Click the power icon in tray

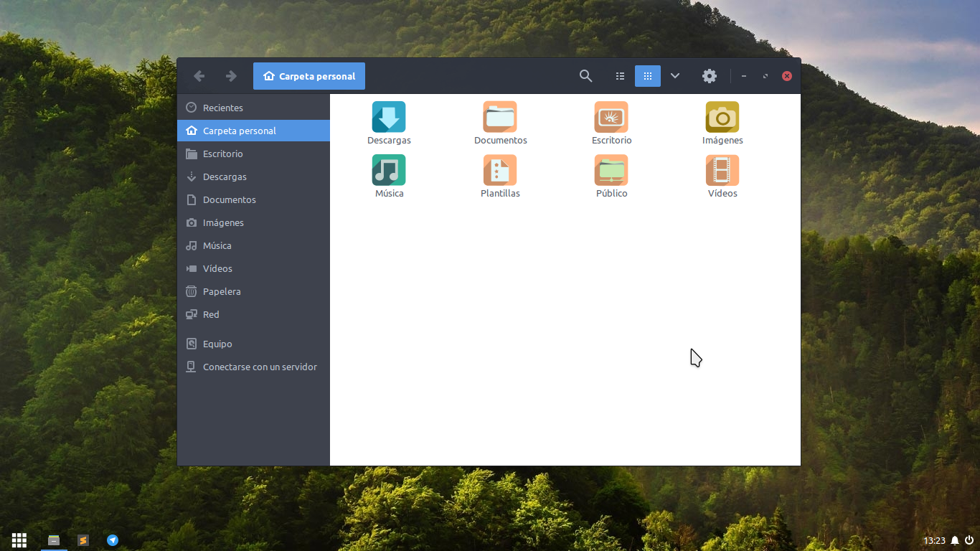pyautogui.click(x=969, y=540)
